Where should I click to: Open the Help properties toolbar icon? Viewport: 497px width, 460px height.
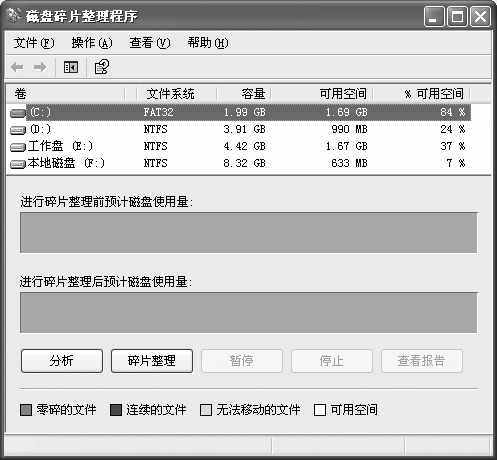tap(102, 67)
